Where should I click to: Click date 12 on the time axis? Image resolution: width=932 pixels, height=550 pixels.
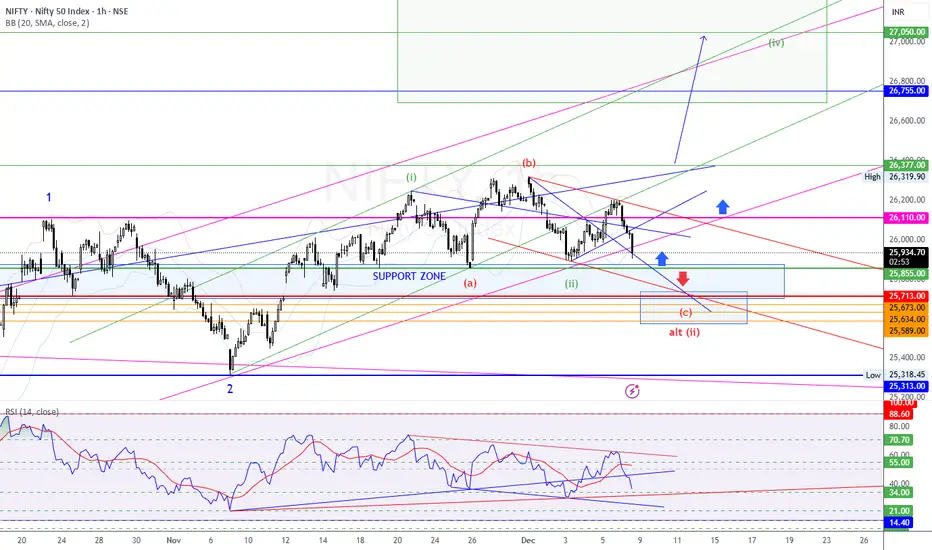[x=285, y=540]
